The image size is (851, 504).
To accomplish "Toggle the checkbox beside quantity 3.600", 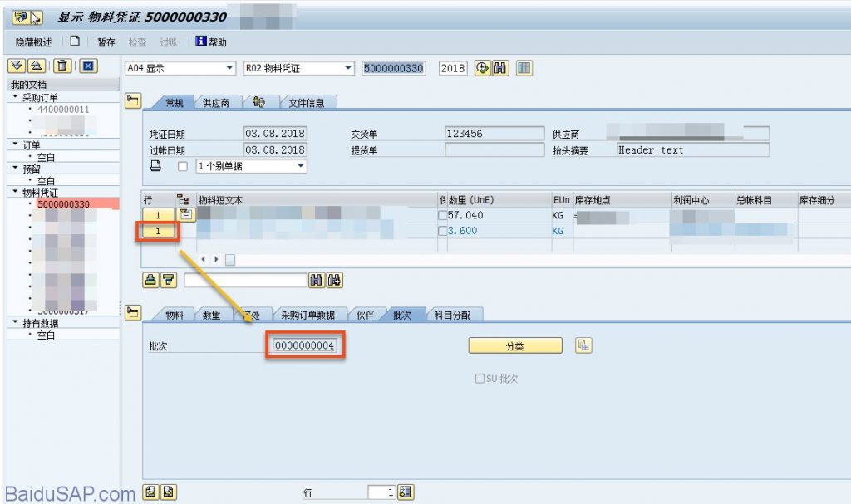I will tap(442, 231).
